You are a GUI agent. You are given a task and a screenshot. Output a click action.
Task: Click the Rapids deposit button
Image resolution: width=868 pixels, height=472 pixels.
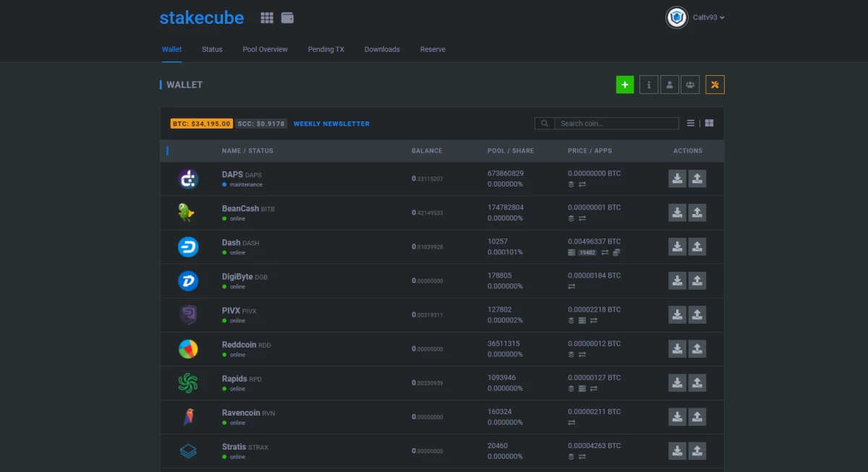677,382
